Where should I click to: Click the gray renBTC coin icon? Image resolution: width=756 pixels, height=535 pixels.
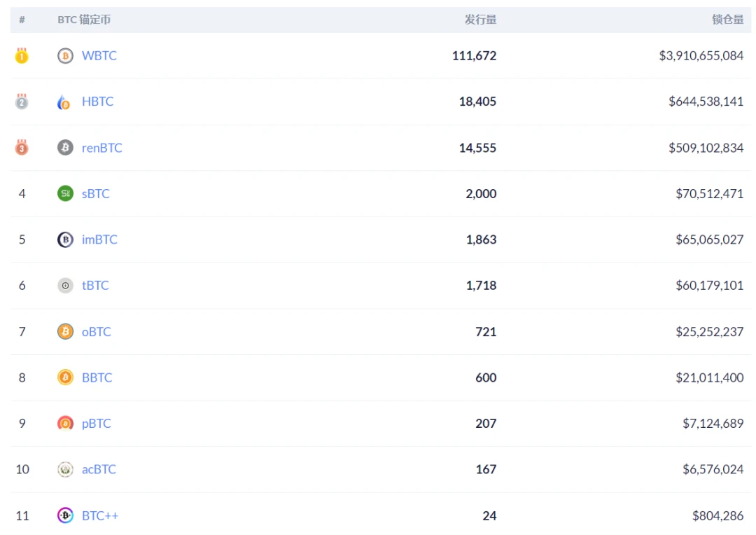pos(66,148)
